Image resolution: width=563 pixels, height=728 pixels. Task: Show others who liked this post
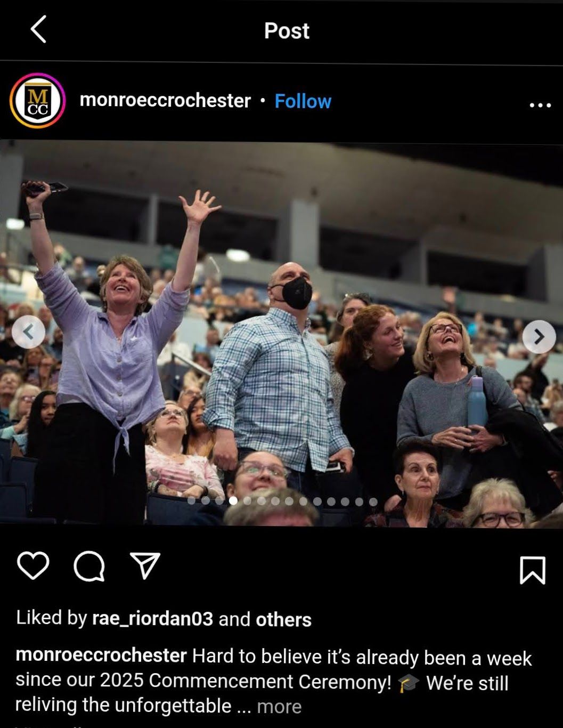tap(283, 619)
